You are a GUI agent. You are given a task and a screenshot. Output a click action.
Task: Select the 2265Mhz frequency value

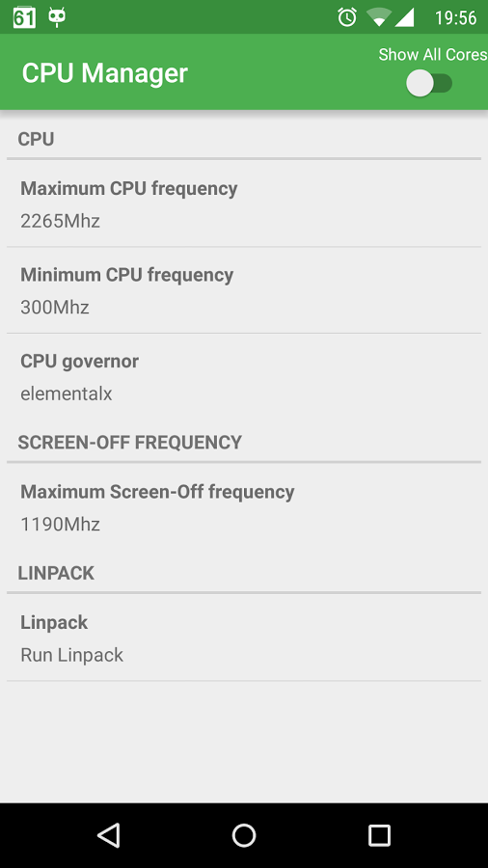[x=61, y=221]
